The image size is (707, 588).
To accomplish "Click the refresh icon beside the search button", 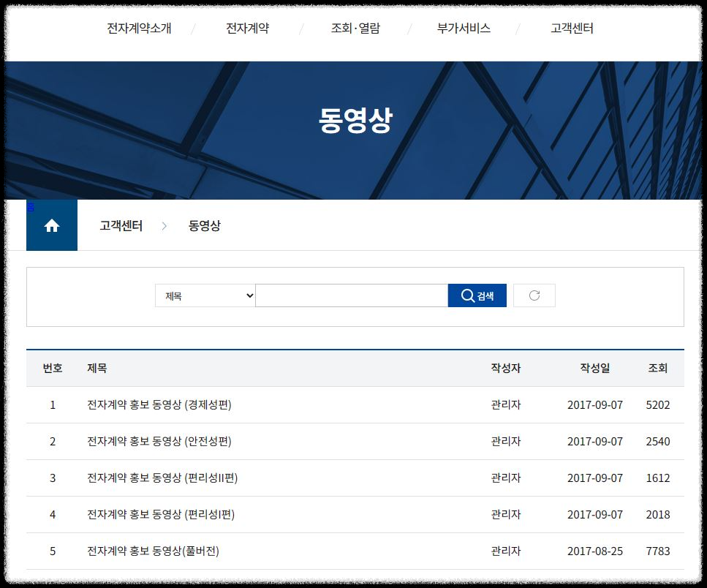I will point(534,295).
